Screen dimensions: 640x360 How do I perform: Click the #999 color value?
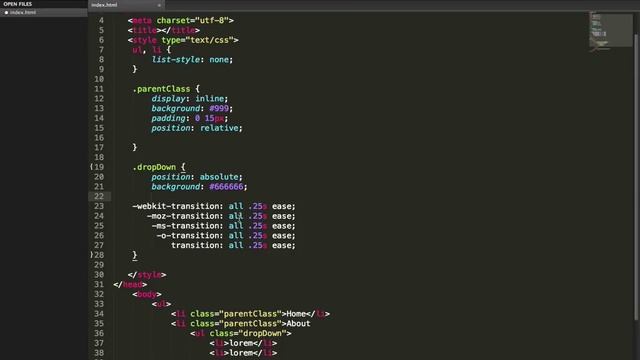[219, 109]
